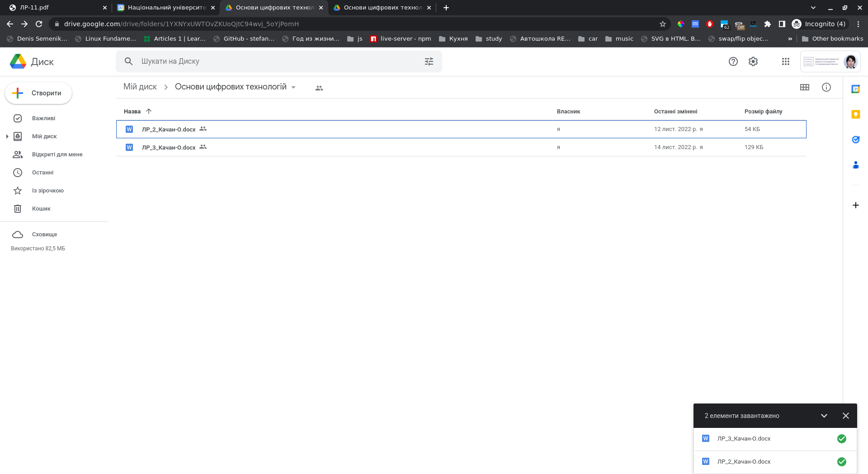Open search filter options in Drive search
The width and height of the screenshot is (868, 474).
(429, 61)
